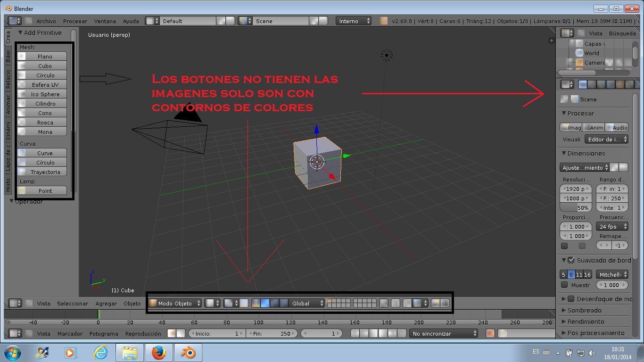Open the Object properties tab icon
The height and width of the screenshot is (362, 644).
620,84
